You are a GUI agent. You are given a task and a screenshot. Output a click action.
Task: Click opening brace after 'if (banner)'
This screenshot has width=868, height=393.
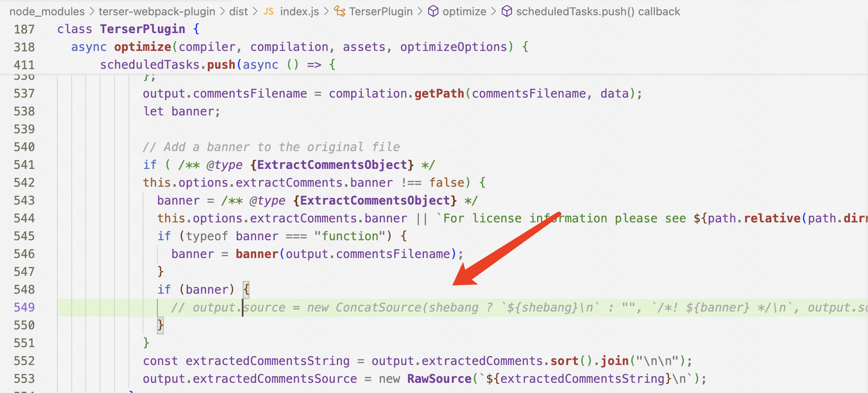[x=246, y=289]
